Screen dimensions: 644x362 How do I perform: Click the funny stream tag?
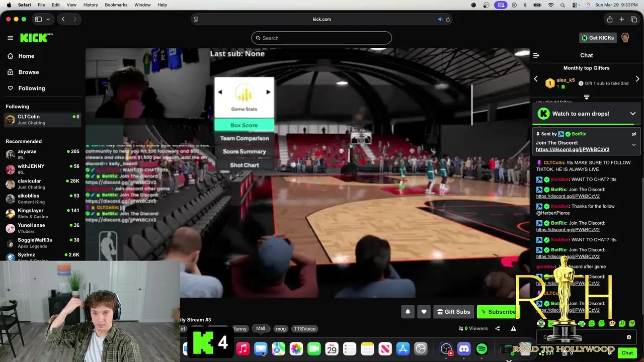[240, 329]
